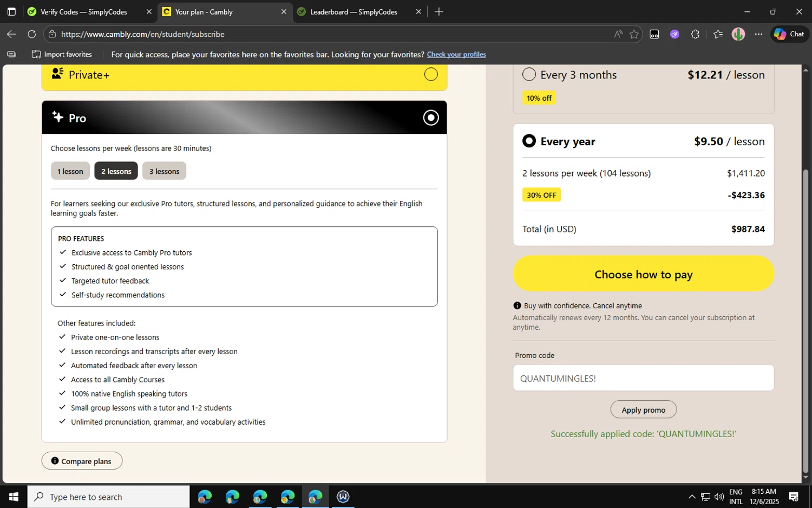Open Settings and more menu
Screen dimensions: 812x508
coord(758,34)
